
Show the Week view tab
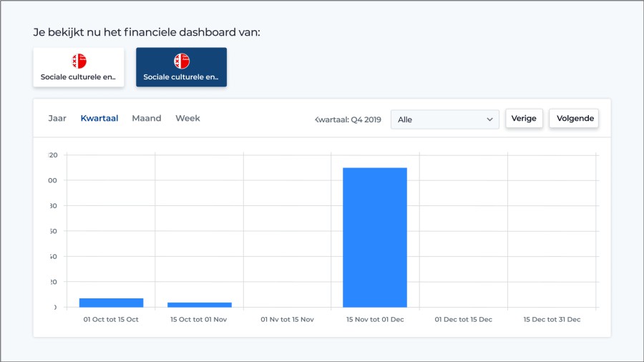187,119
